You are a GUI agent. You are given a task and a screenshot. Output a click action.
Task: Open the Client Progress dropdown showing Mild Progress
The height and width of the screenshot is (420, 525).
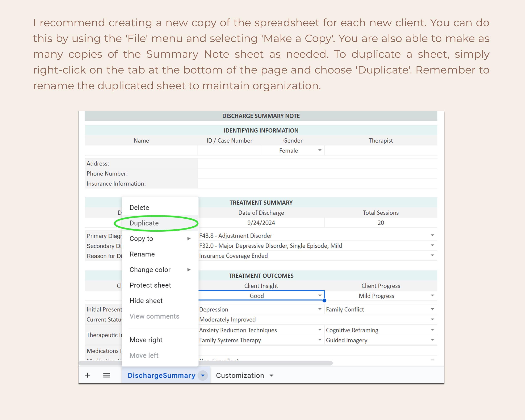point(432,296)
